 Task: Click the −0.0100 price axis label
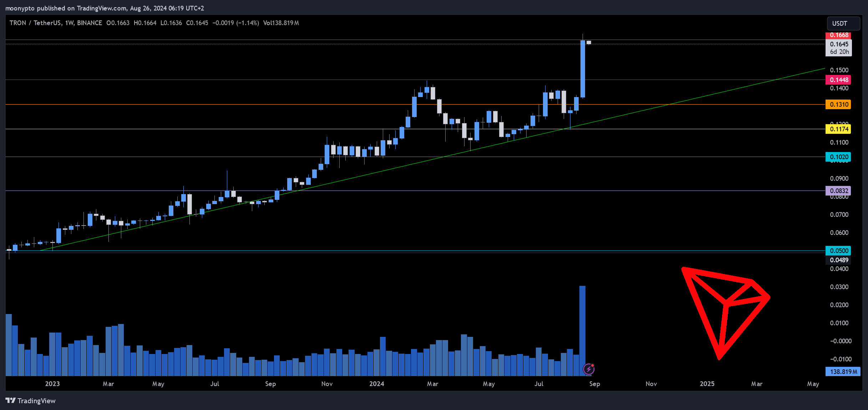(841, 359)
